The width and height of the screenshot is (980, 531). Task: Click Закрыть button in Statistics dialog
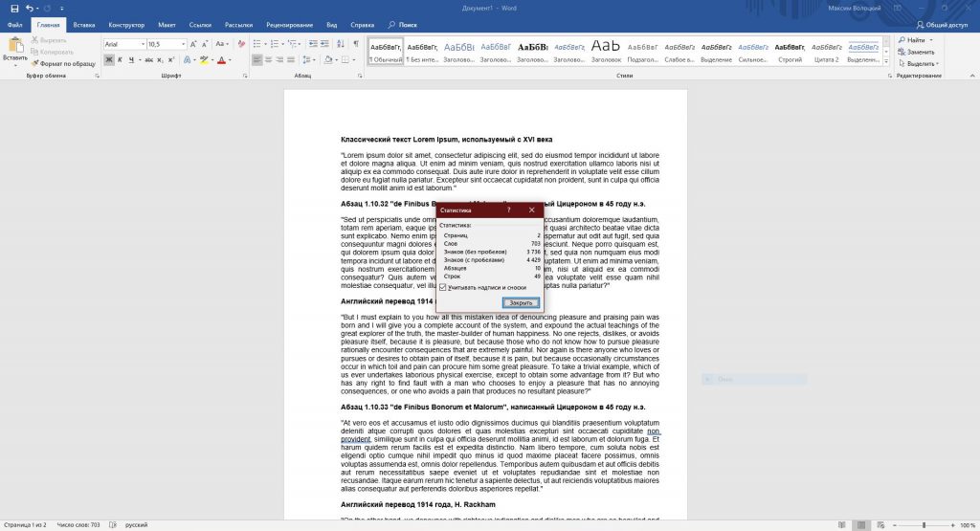(521, 303)
